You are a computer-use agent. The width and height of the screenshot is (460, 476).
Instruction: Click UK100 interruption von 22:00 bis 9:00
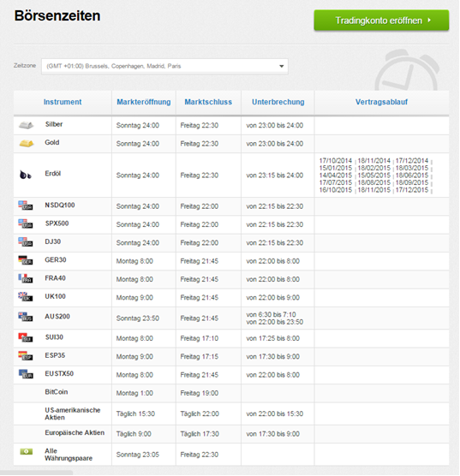(273, 298)
